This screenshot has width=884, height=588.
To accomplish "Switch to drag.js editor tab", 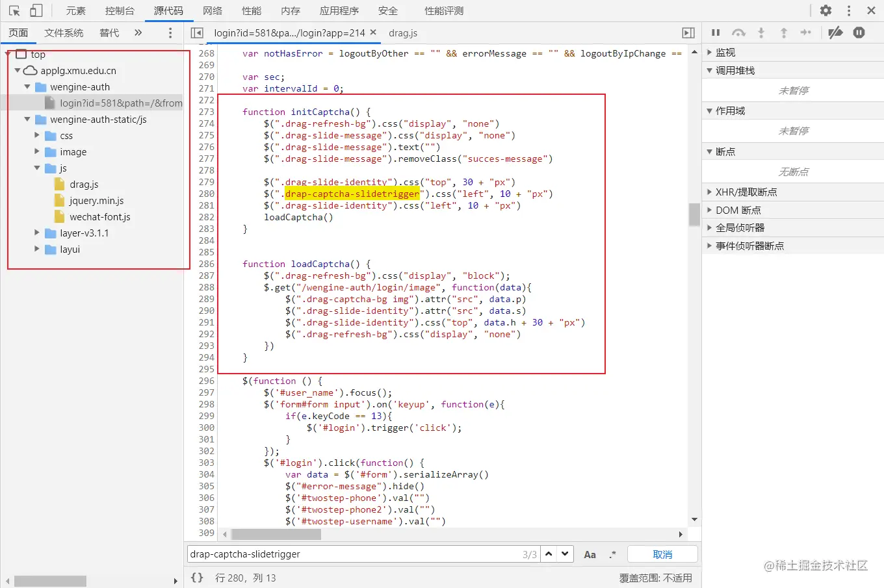I will [x=403, y=32].
